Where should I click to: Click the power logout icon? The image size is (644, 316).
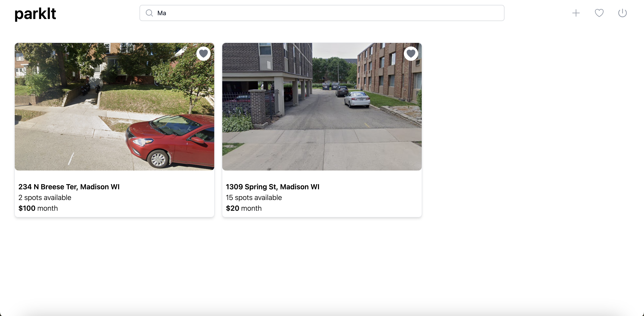coord(622,13)
